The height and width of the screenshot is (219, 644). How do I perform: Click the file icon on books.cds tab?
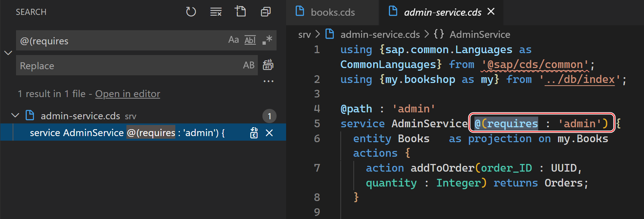(x=300, y=11)
